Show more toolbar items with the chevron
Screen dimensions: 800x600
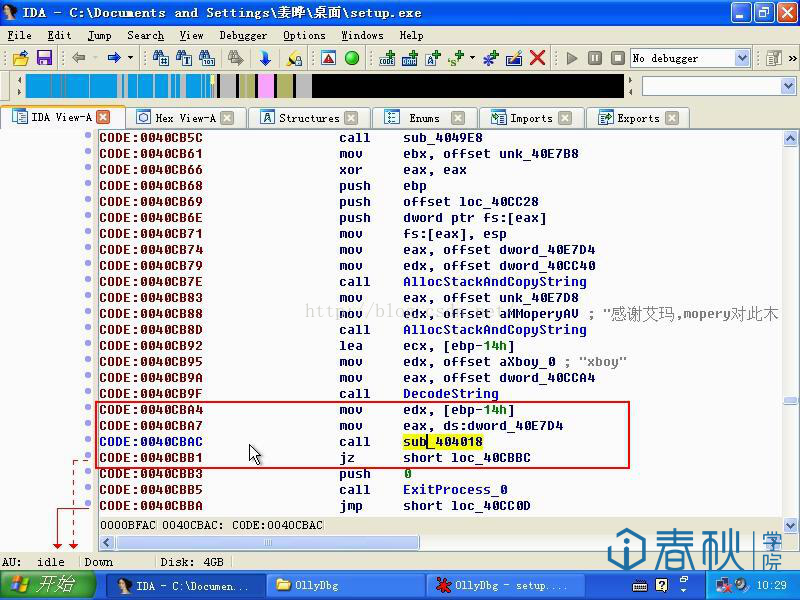click(x=792, y=58)
